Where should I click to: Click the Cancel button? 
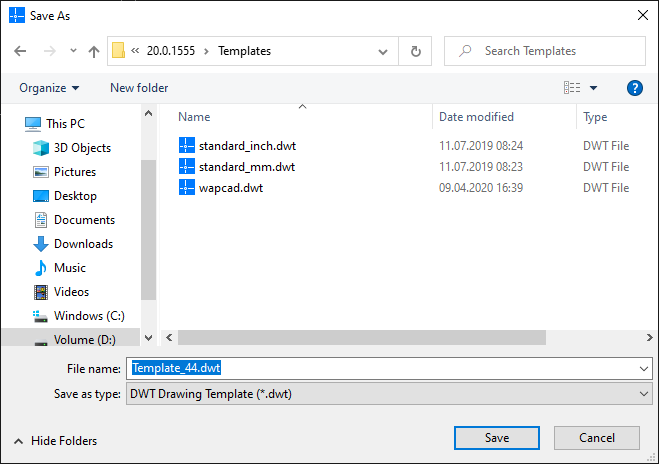pyautogui.click(x=597, y=438)
